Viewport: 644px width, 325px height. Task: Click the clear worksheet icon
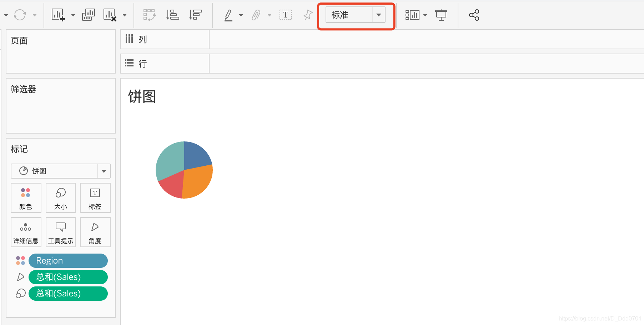click(110, 15)
